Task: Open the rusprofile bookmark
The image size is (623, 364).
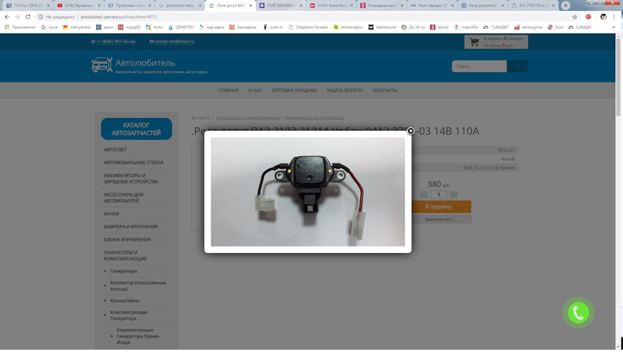Action: [x=466, y=27]
